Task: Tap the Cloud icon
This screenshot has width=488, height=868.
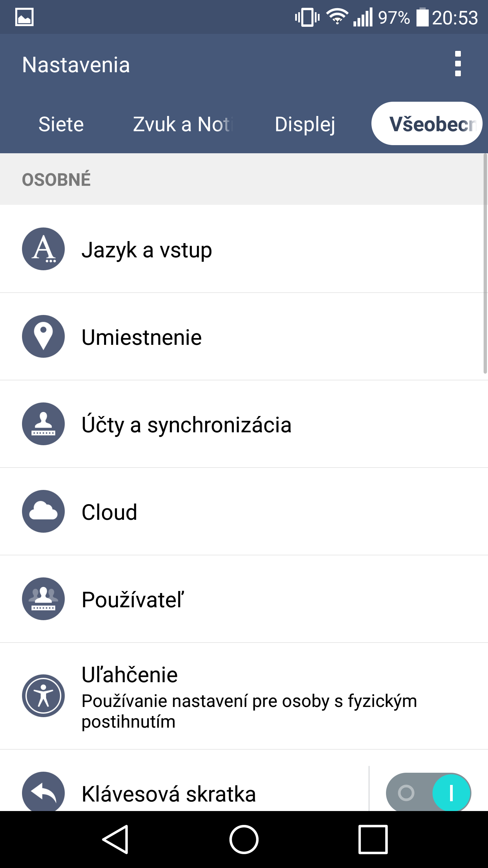Action: [x=43, y=511]
